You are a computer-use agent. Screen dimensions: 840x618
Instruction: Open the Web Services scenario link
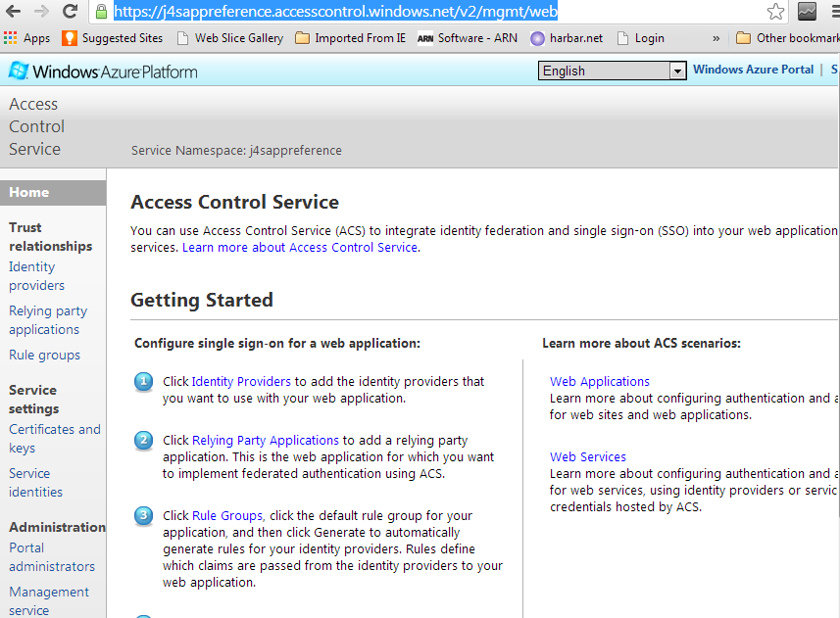tap(588, 457)
